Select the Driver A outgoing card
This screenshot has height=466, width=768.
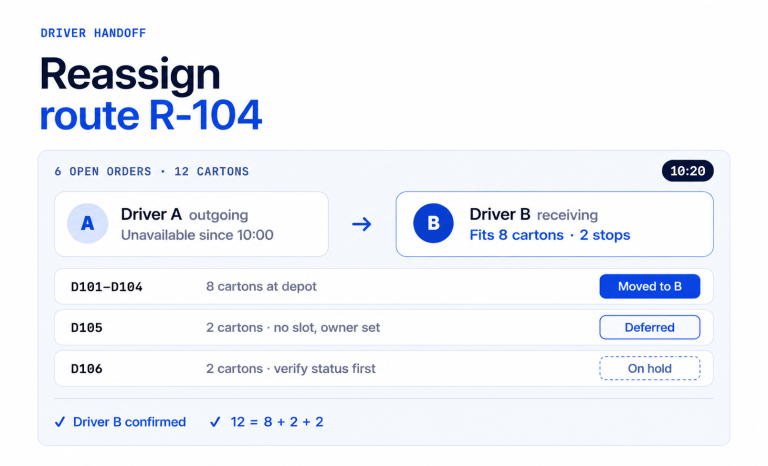(192, 224)
